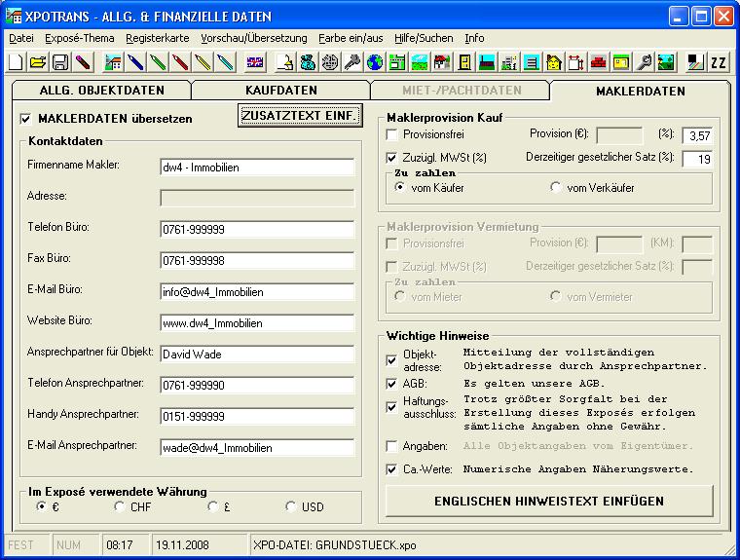Click the dimensions arrows toolbar icon

coord(576,62)
